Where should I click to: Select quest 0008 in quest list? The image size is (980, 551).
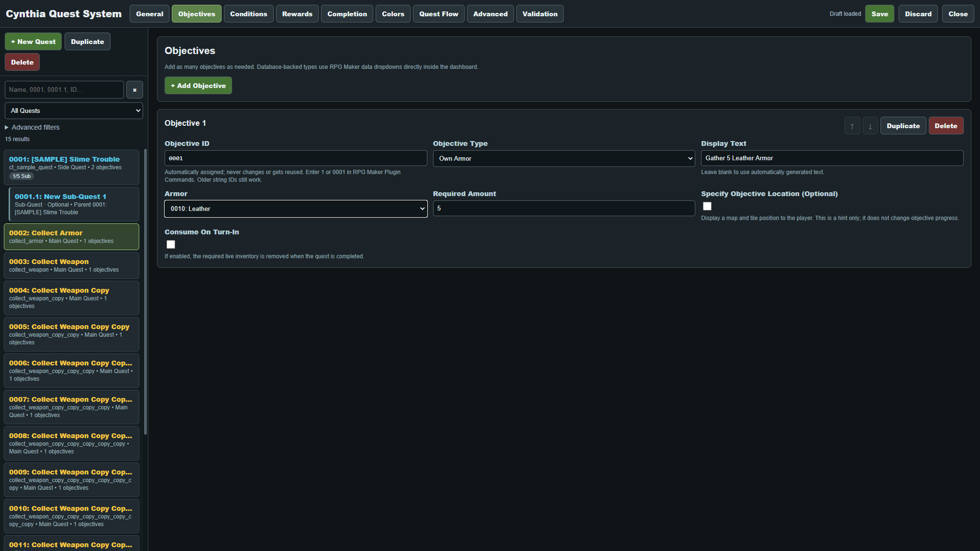pos(71,443)
